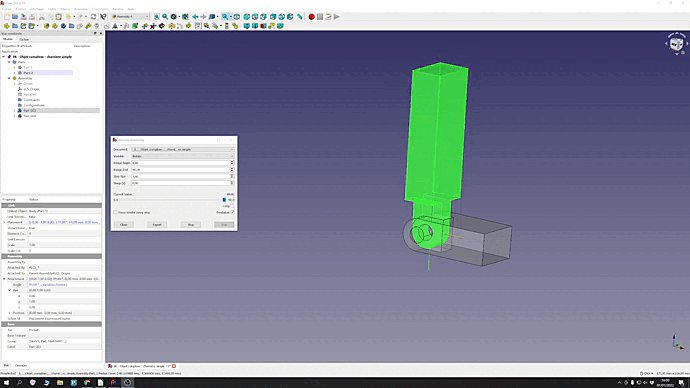Paste from clipboard using the clipboard icon
The width and height of the screenshot is (690, 388).
(x=59, y=17)
